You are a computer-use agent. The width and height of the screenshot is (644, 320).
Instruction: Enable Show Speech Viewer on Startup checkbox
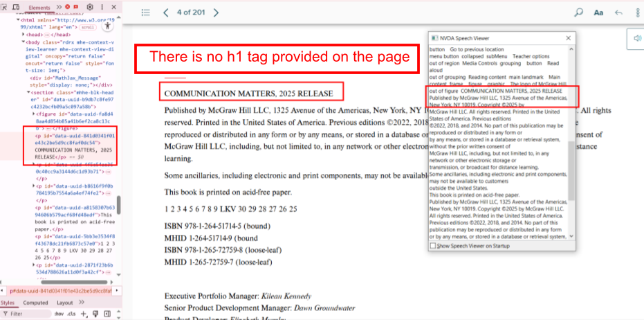(x=432, y=246)
